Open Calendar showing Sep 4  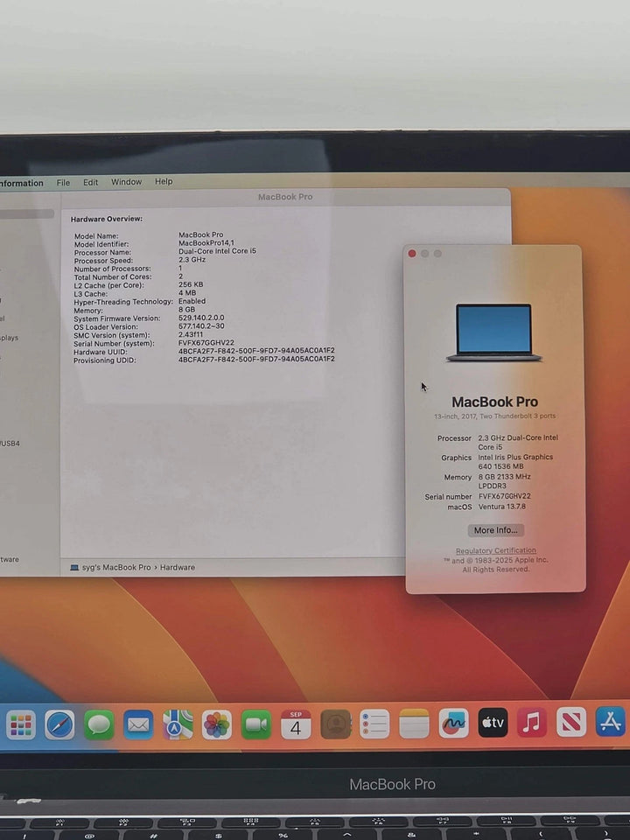pos(296,724)
